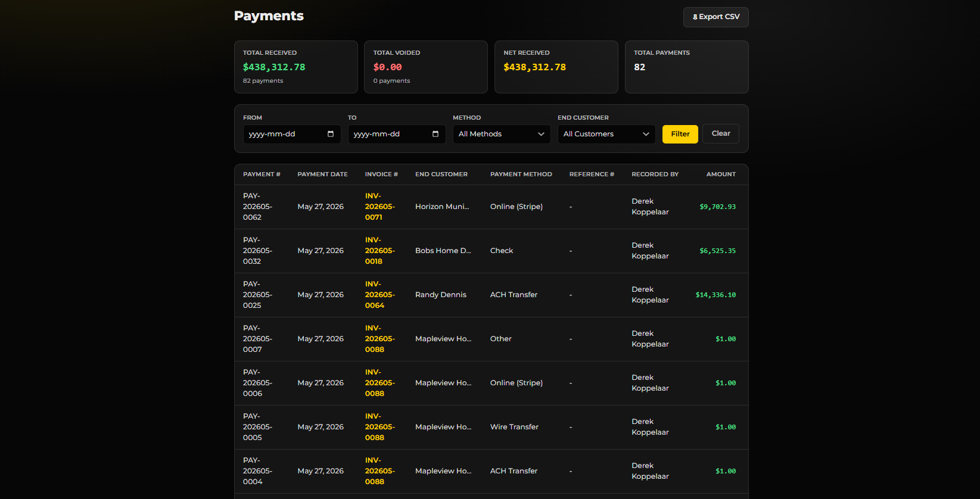
Task: Click Total Payments count 82
Action: tap(640, 67)
